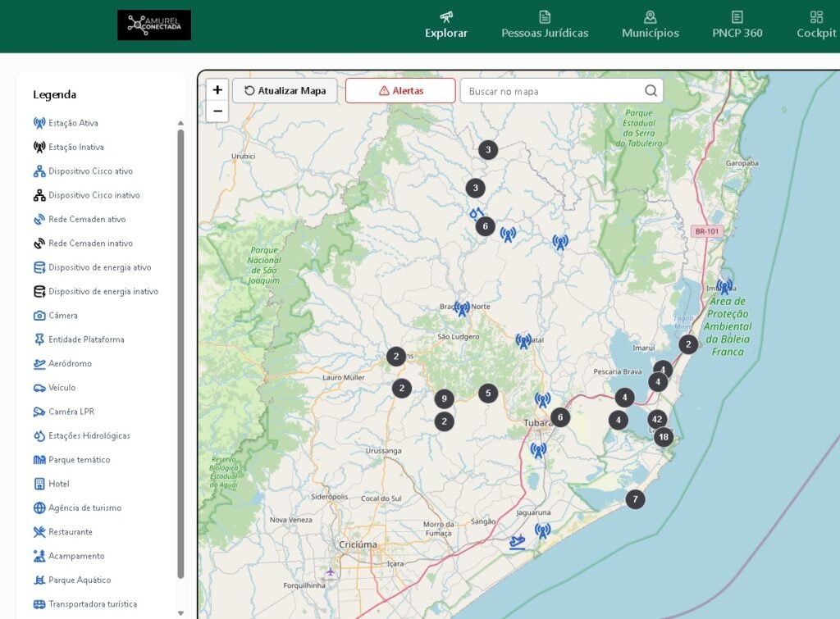This screenshot has height=619, width=840.
Task: Click the airplane aerodrome marker near Jaguaruna
Action: (517, 541)
